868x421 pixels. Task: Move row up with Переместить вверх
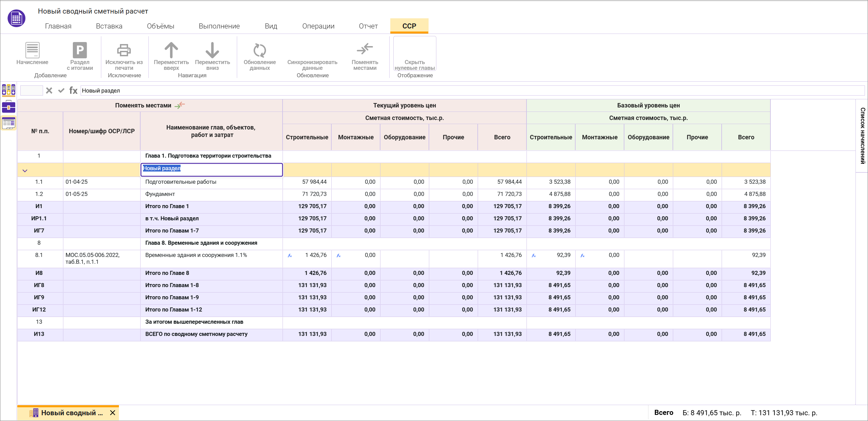[171, 51]
